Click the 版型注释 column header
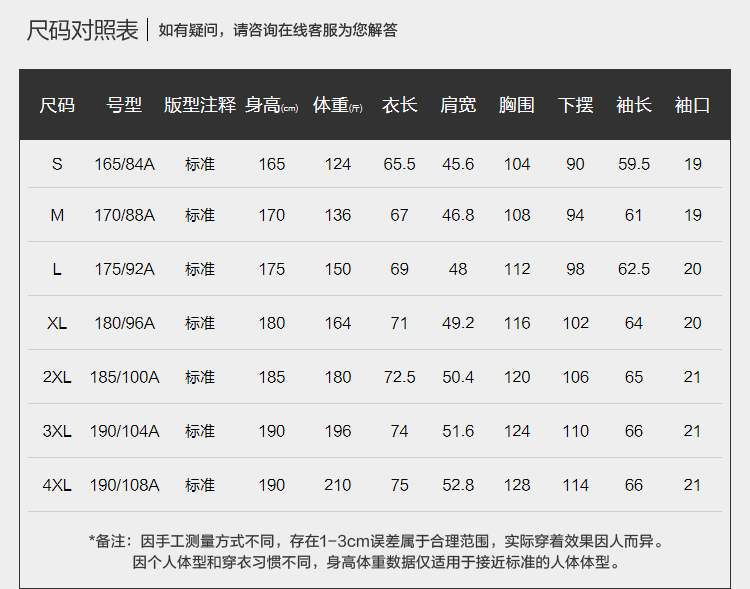This screenshot has width=750, height=589. click(200, 105)
